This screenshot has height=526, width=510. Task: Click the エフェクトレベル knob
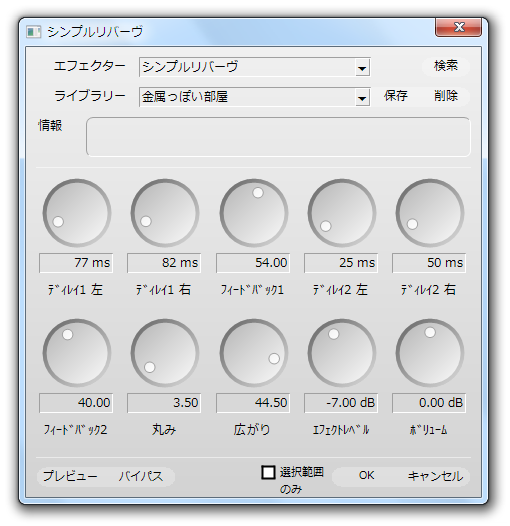(x=342, y=353)
